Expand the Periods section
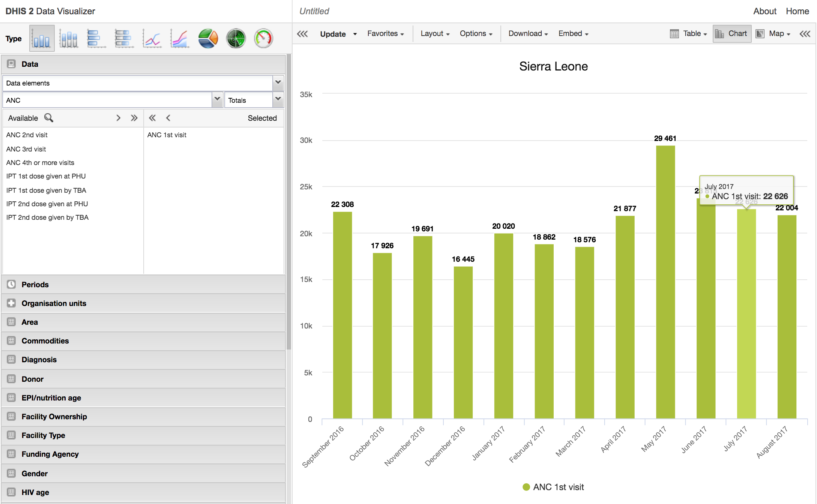This screenshot has height=504, width=817. pyautogui.click(x=35, y=284)
